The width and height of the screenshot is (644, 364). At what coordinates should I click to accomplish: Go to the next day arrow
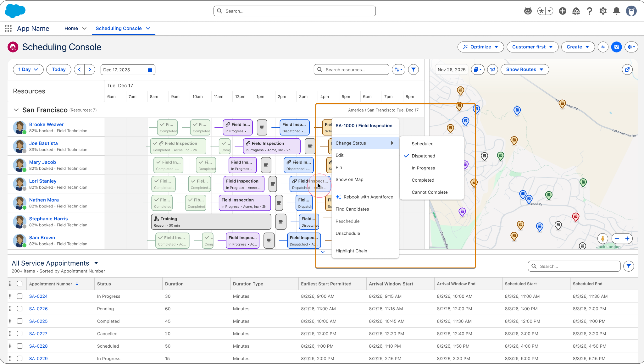coord(90,69)
